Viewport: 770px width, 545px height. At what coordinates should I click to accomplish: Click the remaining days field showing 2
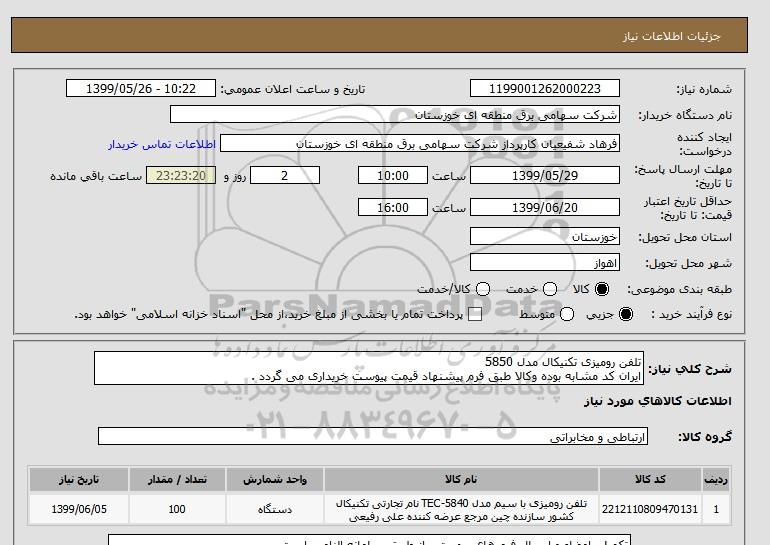(285, 175)
